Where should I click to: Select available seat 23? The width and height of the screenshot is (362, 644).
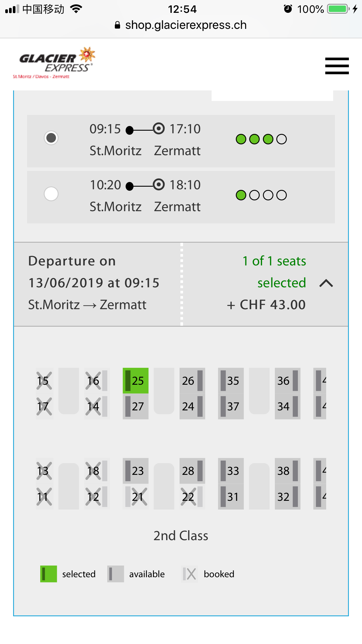click(x=136, y=471)
